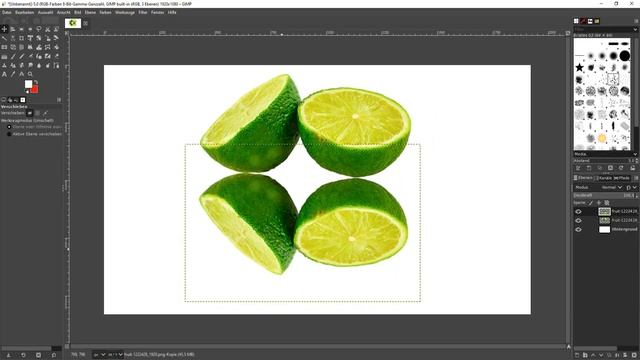
Task: Select the Cage Transform tool
Action: (x=48, y=47)
